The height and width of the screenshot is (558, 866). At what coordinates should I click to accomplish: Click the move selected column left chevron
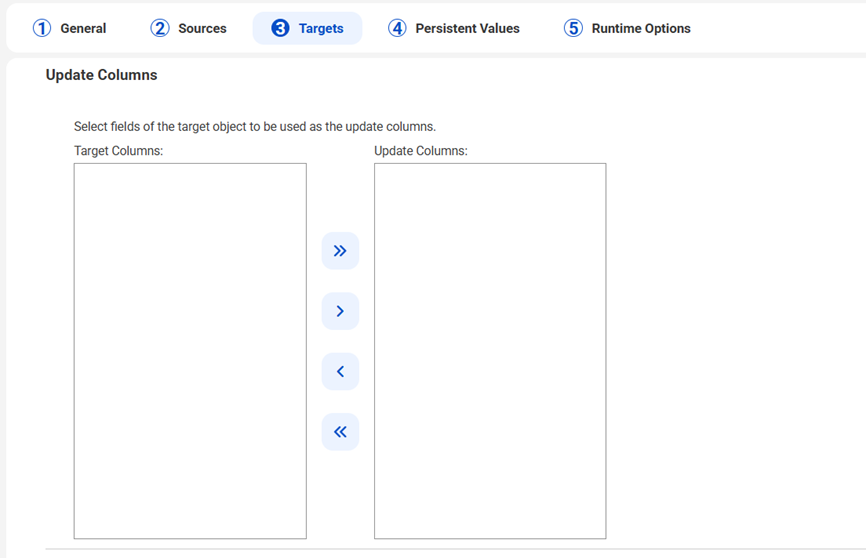click(x=340, y=371)
